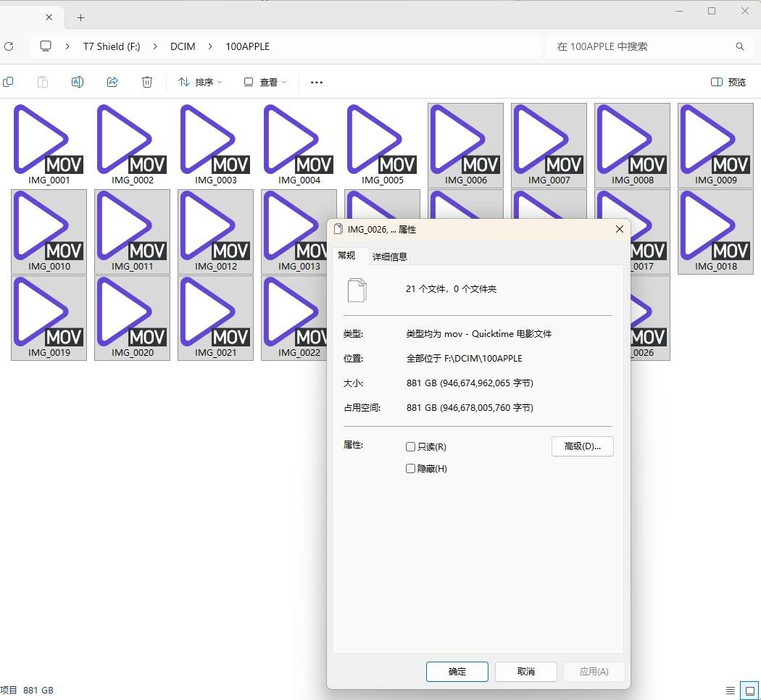Open the 排序 sort dropdown
Viewport: 761px width, 700px height.
click(200, 82)
